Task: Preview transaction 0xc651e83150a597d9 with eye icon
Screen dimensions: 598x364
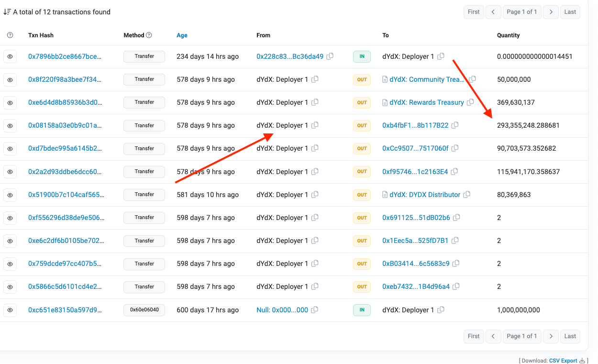Action: point(10,310)
